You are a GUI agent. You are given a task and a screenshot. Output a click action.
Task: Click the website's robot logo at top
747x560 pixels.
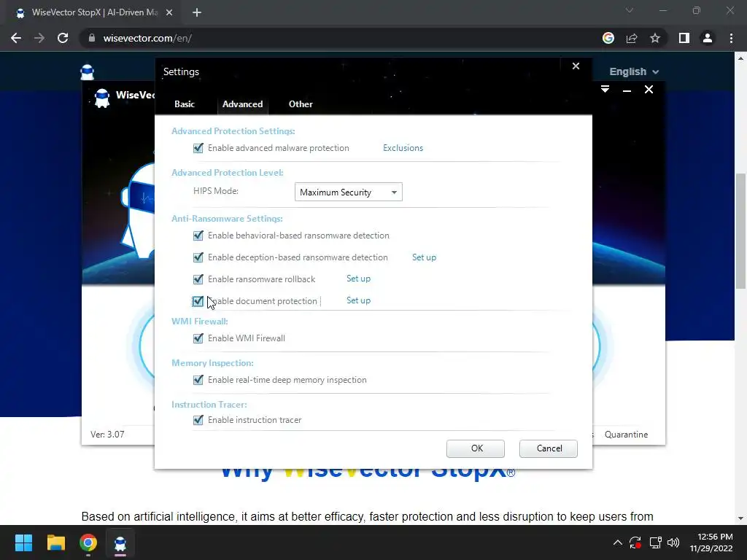(88, 72)
